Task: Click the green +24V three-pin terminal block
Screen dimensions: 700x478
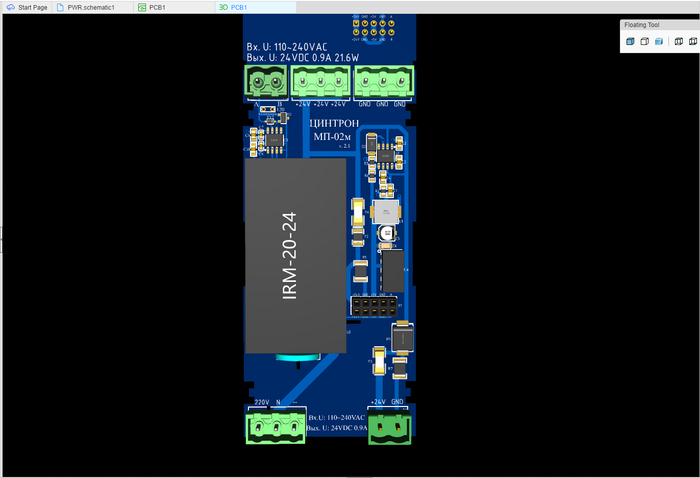Action: 321,82
